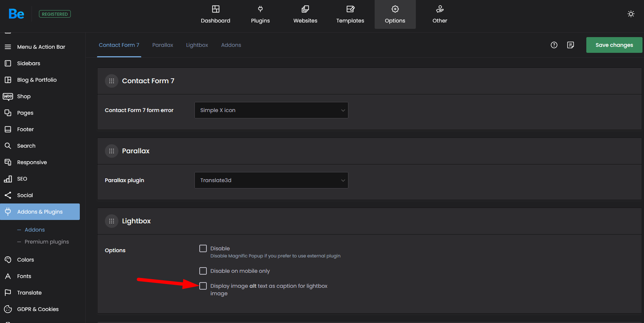The image size is (644, 323).
Task: Open the Templates section
Action: (x=350, y=15)
